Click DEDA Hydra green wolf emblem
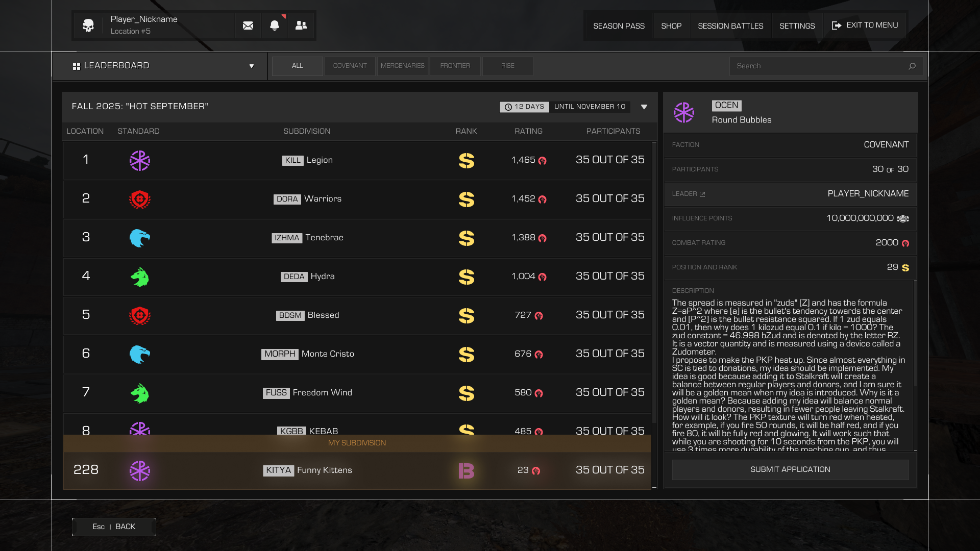Image resolution: width=980 pixels, height=551 pixels. tap(139, 277)
